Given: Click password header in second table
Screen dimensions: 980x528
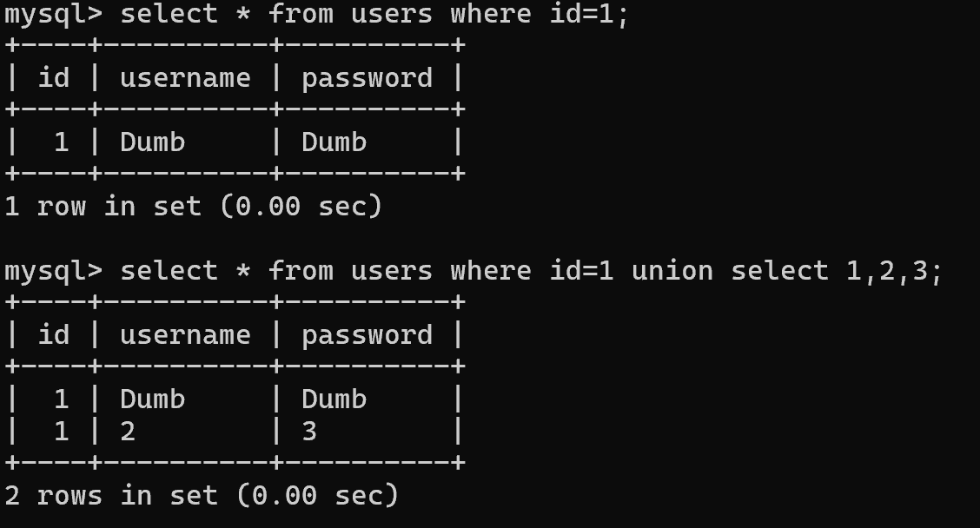Looking at the screenshot, I should click(x=367, y=337).
